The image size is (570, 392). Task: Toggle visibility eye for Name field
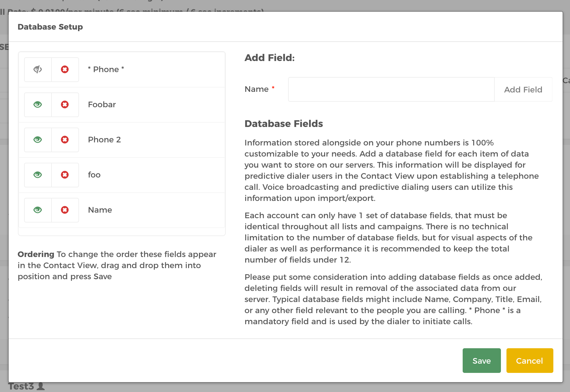(x=38, y=210)
